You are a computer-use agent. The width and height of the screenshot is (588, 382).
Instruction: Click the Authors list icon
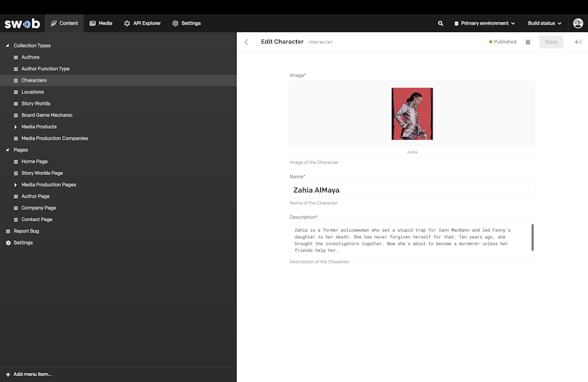(16, 57)
